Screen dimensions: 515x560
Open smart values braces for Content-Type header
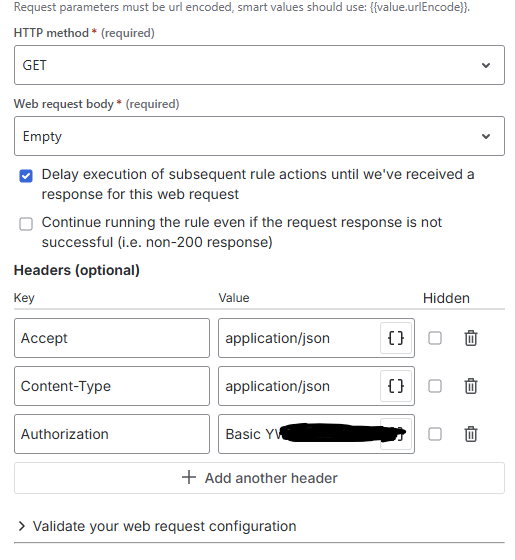click(396, 386)
